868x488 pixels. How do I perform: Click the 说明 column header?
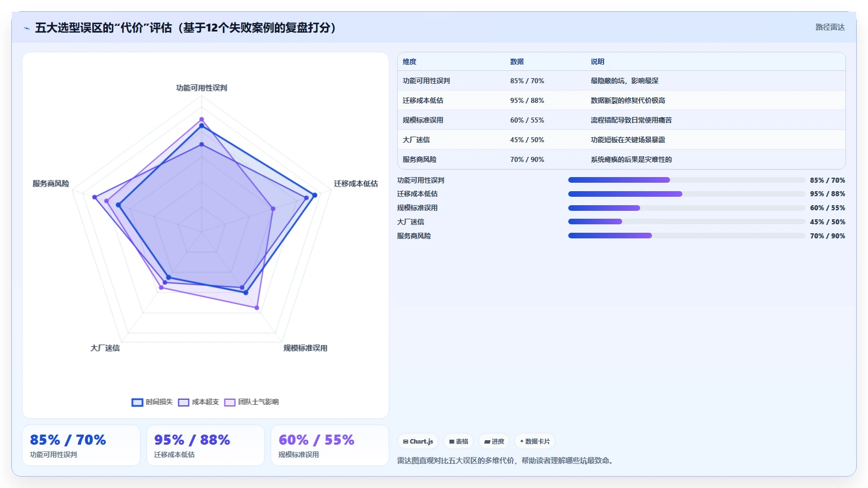point(597,62)
